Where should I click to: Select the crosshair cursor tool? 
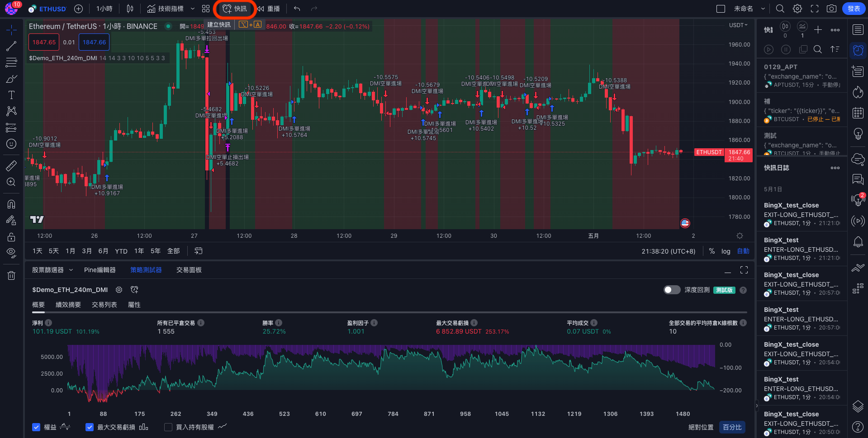(x=11, y=30)
